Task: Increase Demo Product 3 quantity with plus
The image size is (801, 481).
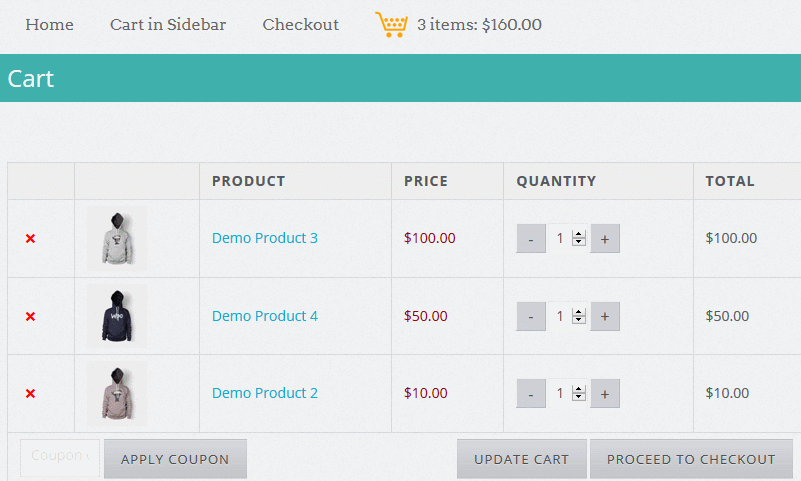Action: [605, 238]
